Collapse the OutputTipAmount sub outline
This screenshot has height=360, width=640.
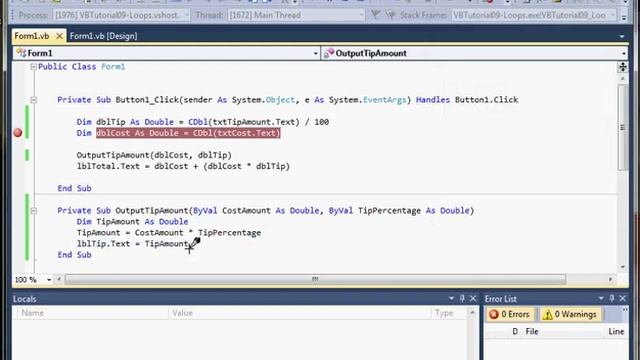click(x=33, y=211)
